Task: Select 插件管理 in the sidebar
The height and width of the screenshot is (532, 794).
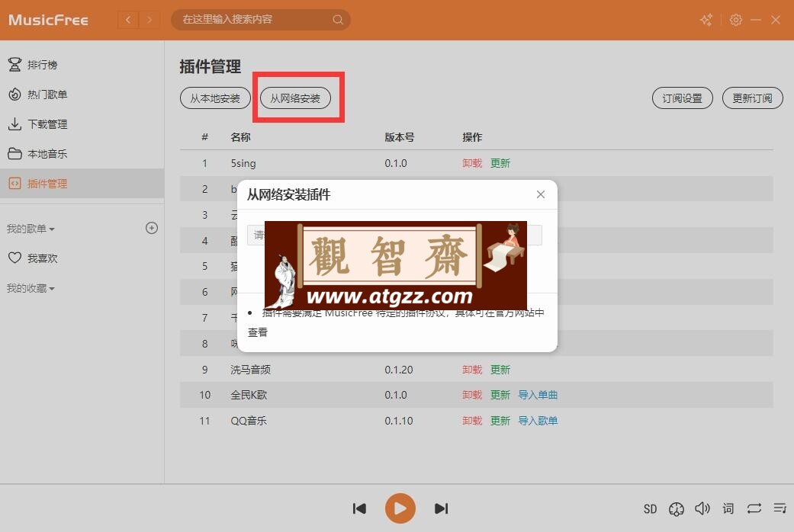Action: [x=82, y=183]
